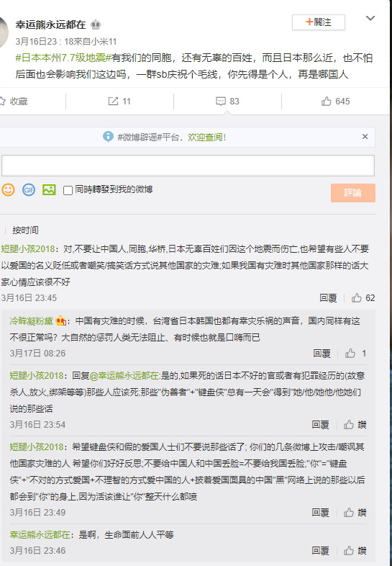This screenshot has width=392, height=566.
Task: Insert a GIF with the GIF icon
Action: [29, 189]
